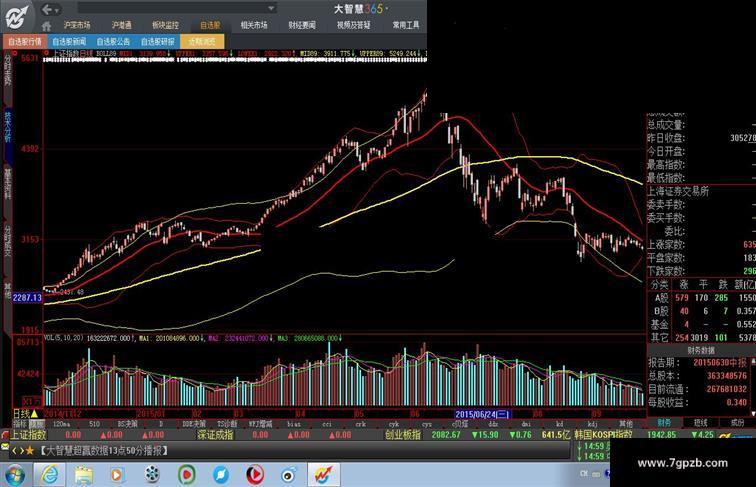Open the Windows Start button

point(15,475)
